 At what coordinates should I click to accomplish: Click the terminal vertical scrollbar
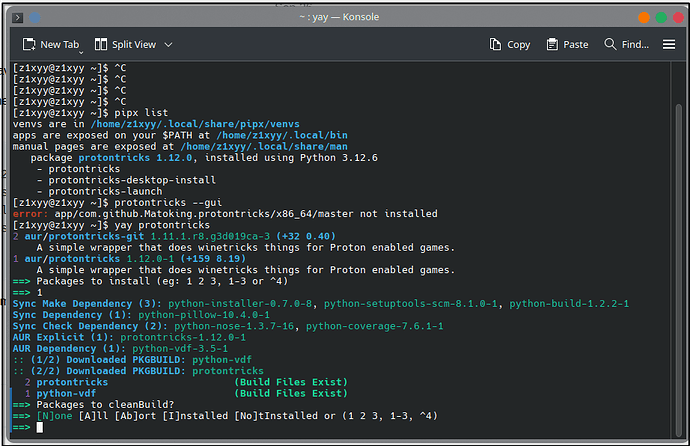click(x=679, y=269)
